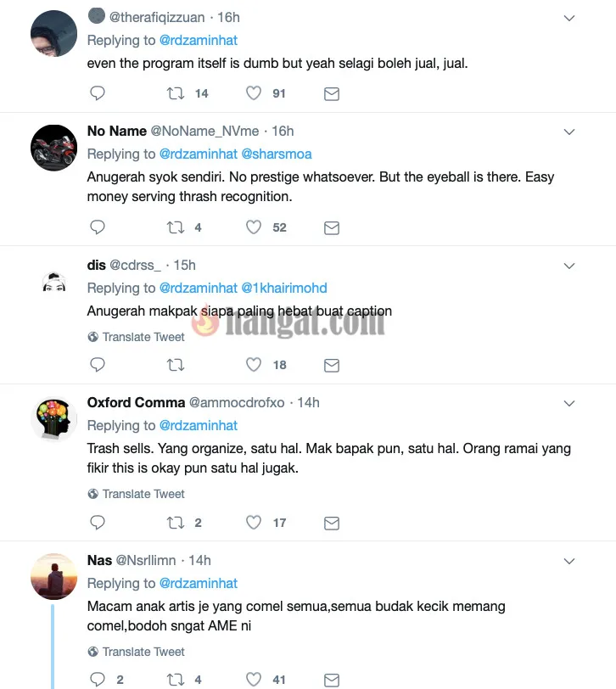Translate Oxford Comma's tweet
Viewport: 616px width, 689px height.
(137, 494)
